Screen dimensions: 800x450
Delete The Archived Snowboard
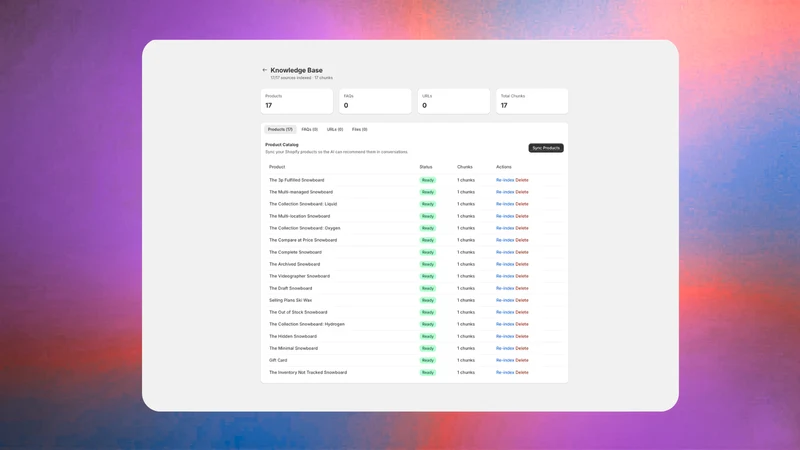point(522,264)
